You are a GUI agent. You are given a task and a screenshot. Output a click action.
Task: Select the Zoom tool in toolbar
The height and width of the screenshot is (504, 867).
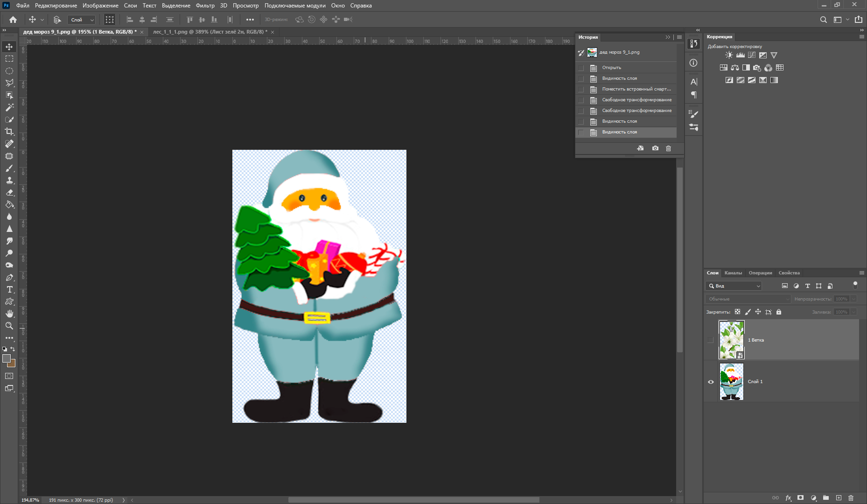9,326
